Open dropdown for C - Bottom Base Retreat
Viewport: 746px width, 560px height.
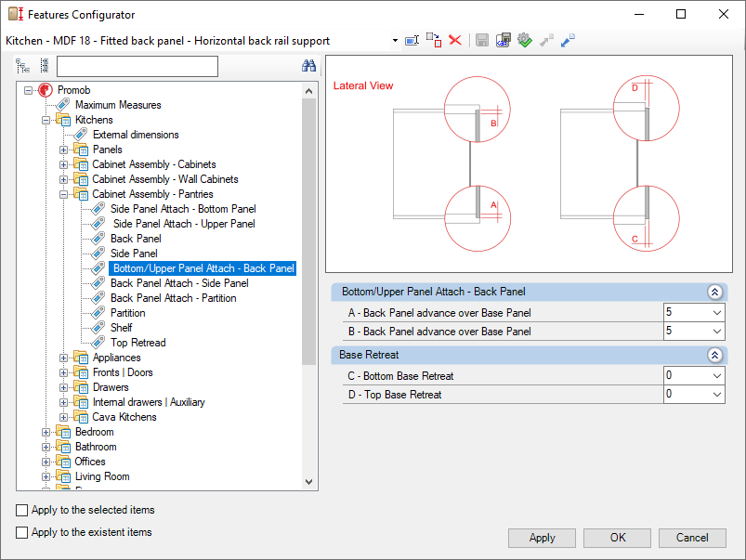pyautogui.click(x=717, y=375)
